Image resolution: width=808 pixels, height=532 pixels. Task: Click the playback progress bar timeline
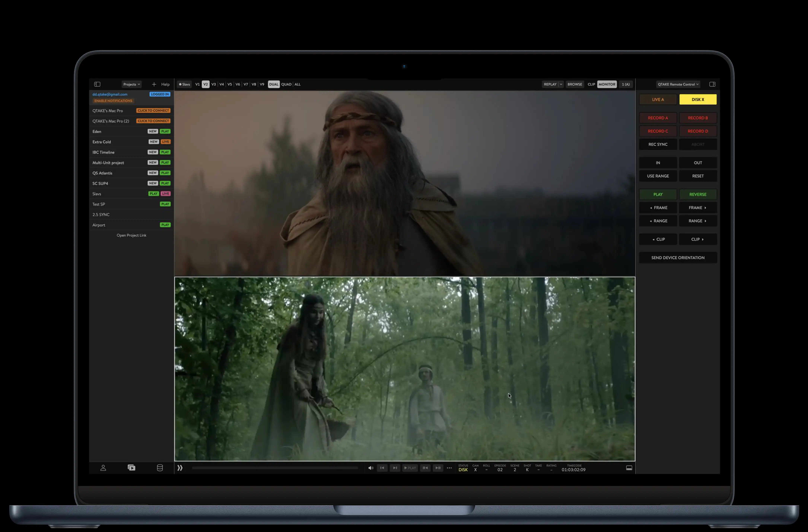(275, 468)
